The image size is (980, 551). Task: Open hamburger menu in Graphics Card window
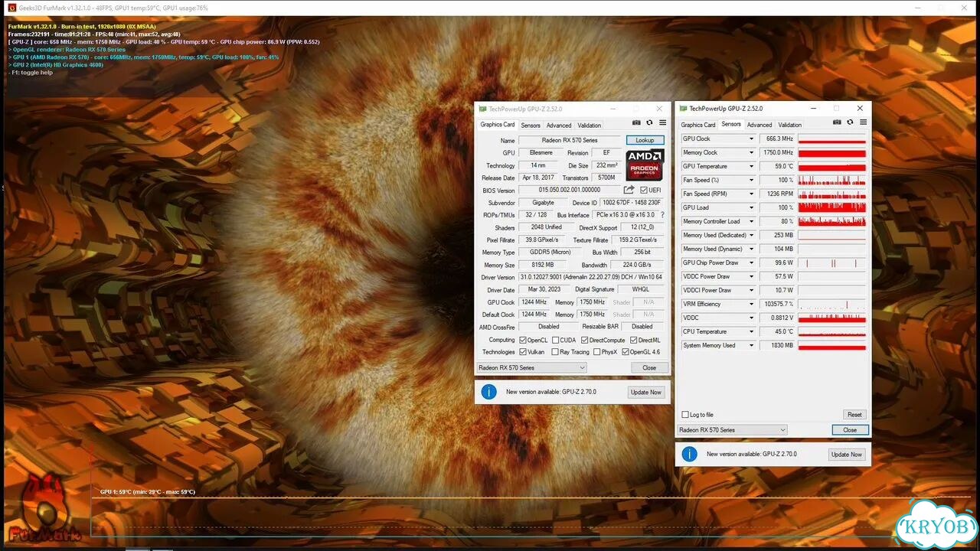tap(662, 122)
